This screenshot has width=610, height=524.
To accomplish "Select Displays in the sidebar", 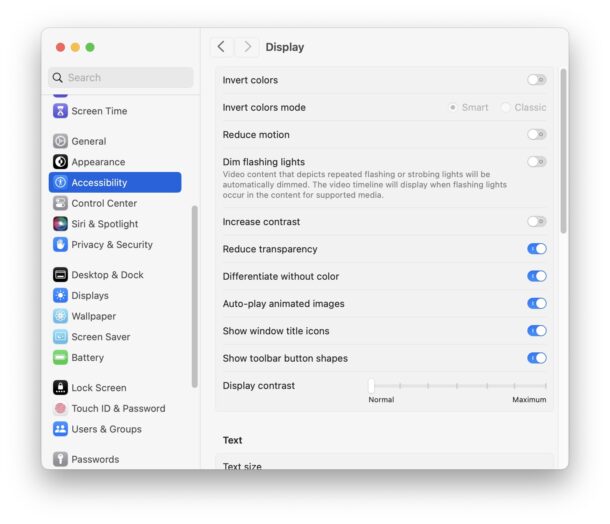I will [x=90, y=296].
